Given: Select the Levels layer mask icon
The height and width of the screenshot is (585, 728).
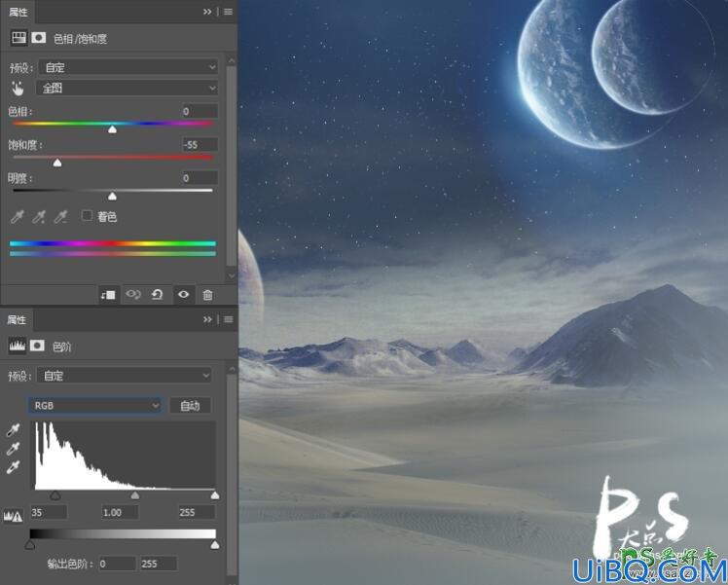Looking at the screenshot, I should click(x=37, y=346).
